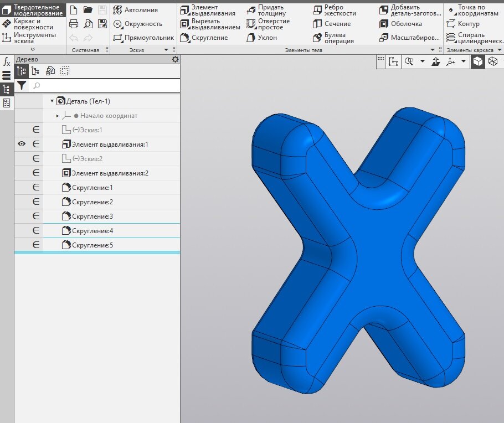Open the tree filter funnel
The width and height of the screenshot is (504, 423).
click(22, 85)
